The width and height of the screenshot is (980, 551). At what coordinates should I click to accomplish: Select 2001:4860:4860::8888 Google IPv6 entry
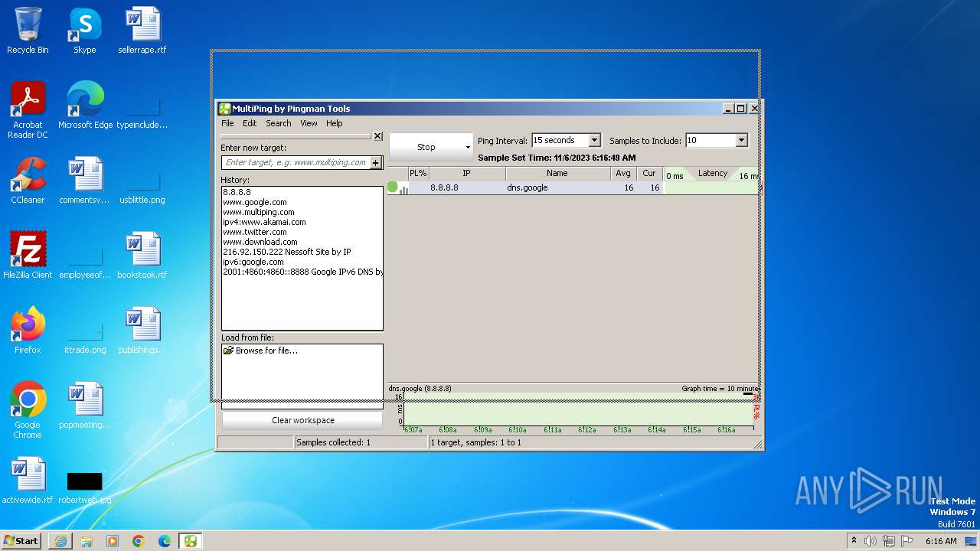coord(302,272)
